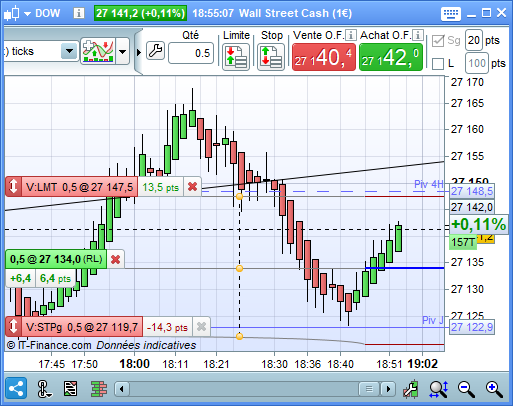Click the 157T tick counter label
513x406 pixels.
463,242
